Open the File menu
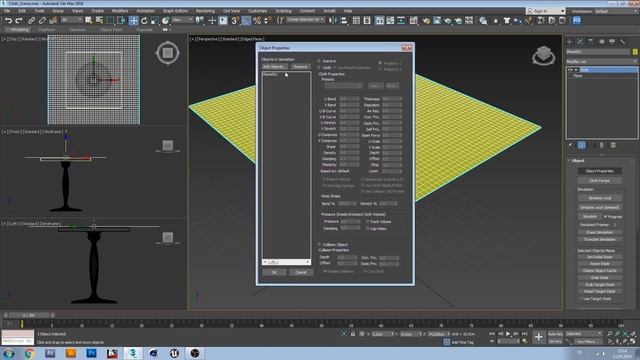The image size is (640, 360). [x=7, y=11]
